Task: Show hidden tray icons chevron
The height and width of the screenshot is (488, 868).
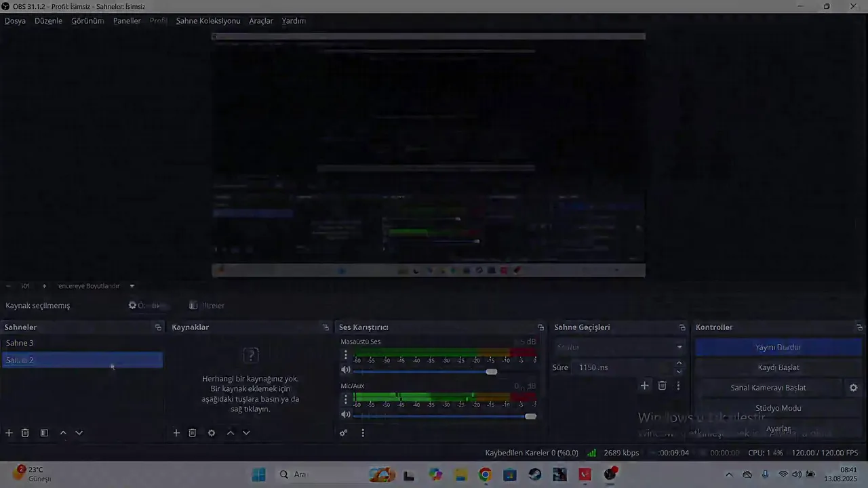Action: (729, 474)
